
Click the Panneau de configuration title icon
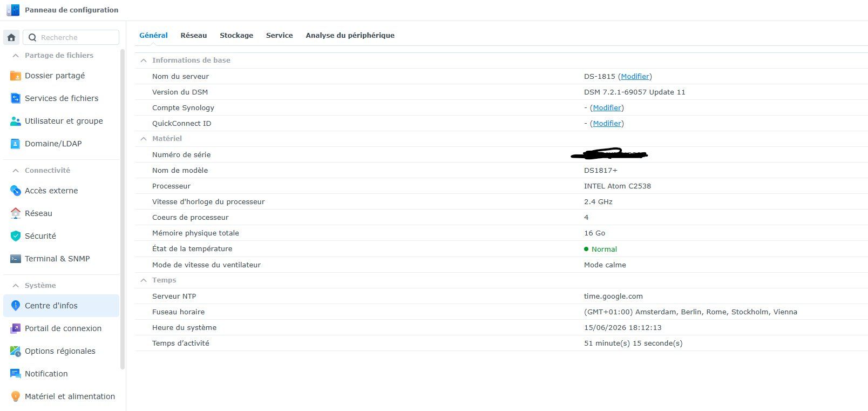pyautogui.click(x=13, y=10)
